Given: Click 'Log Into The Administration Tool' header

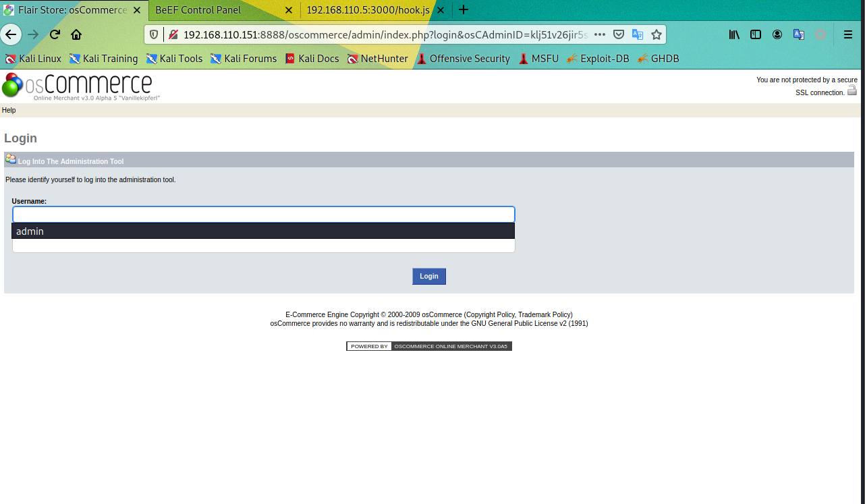Looking at the screenshot, I should coord(71,161).
